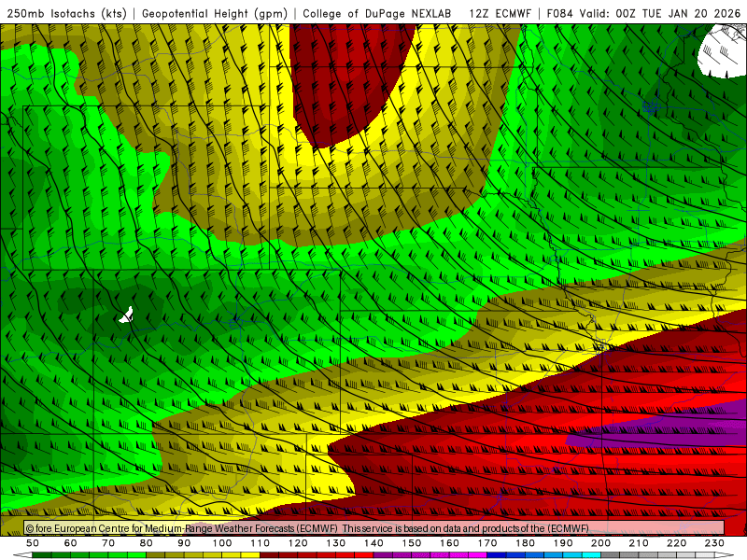Click the legend value 60

[71, 543]
